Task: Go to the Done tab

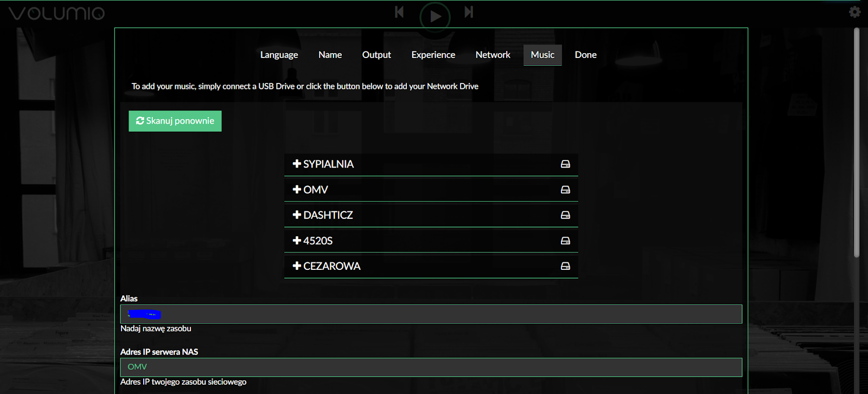Action: point(586,55)
